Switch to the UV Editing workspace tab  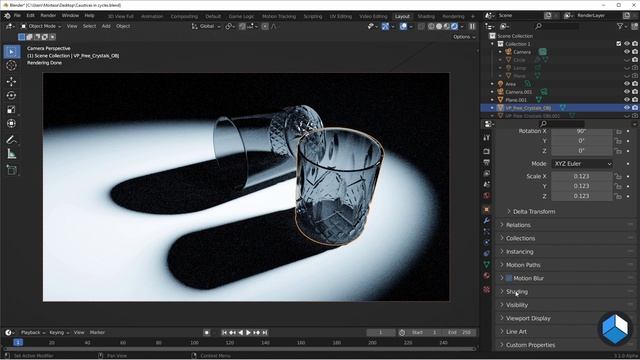point(340,16)
